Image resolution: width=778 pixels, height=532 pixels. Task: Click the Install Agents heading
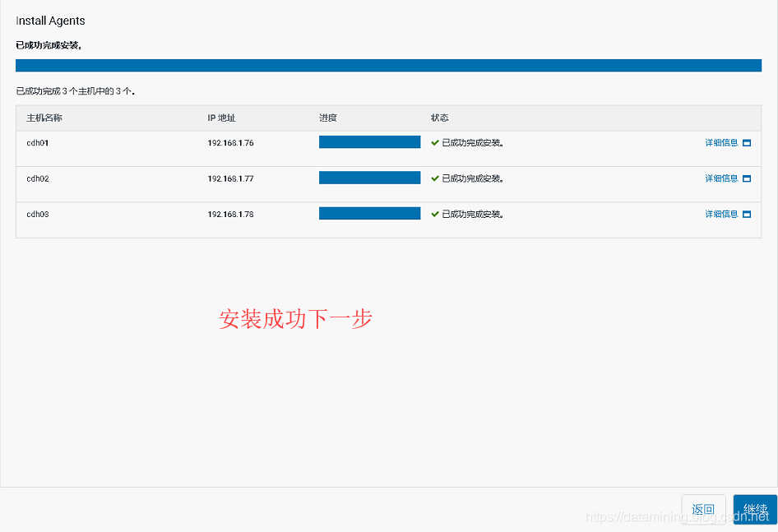tap(51, 21)
